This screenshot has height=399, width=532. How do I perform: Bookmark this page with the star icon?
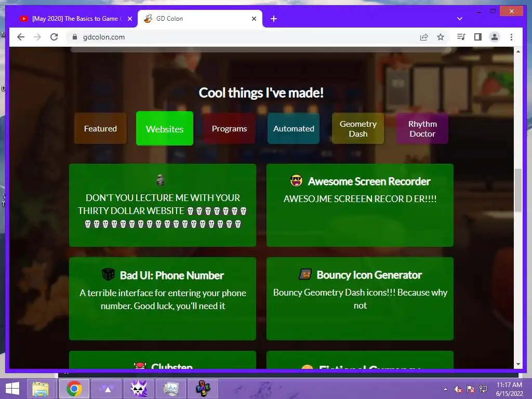click(441, 37)
